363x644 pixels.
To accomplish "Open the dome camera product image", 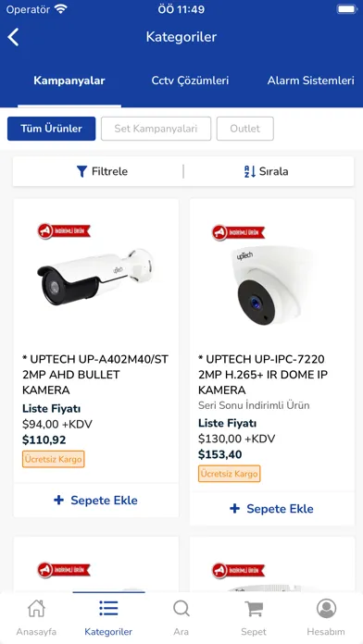I will (x=271, y=285).
